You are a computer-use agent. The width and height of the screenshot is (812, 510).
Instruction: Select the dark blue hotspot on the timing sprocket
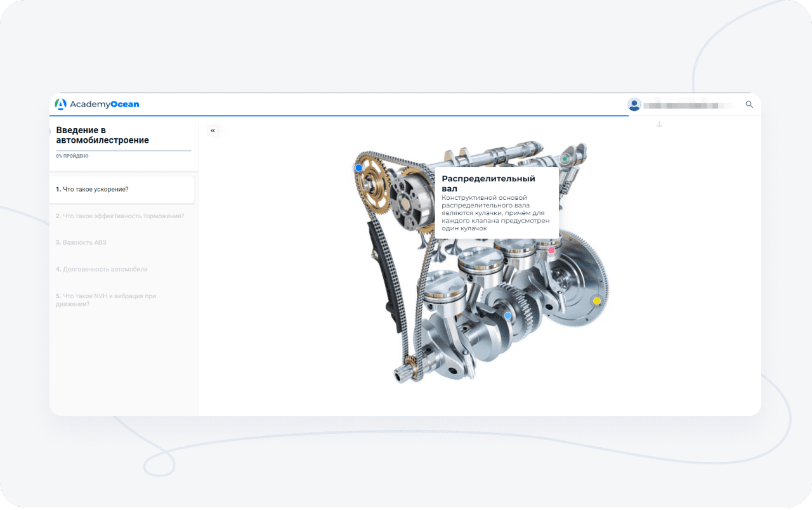pos(358,167)
